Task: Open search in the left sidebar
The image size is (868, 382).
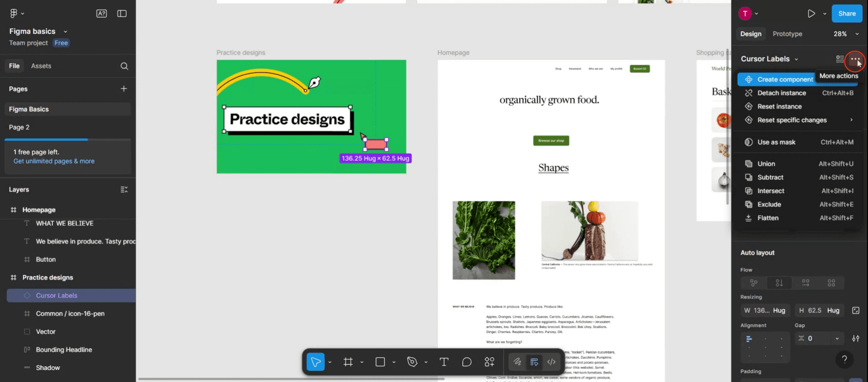Action: 124,66
